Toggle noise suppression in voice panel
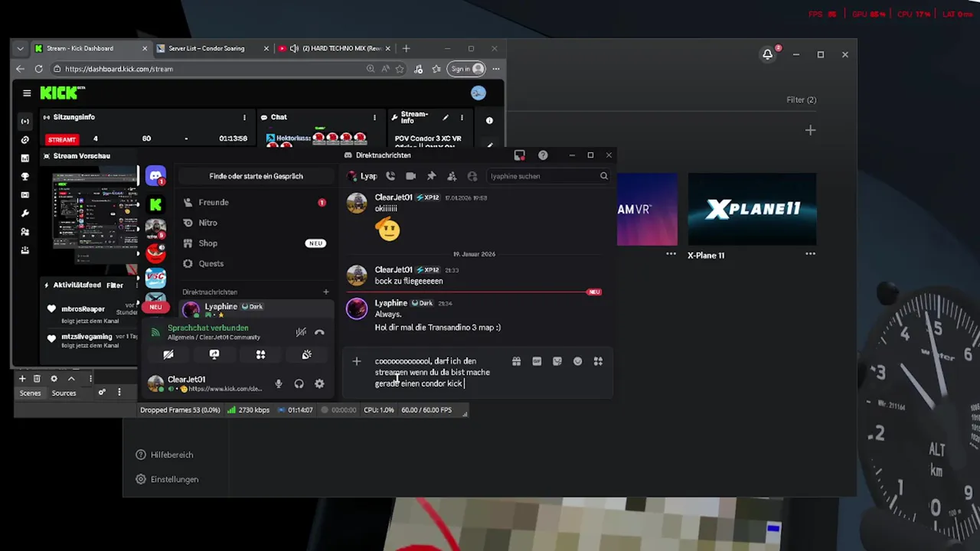The image size is (980, 551). pyautogui.click(x=301, y=332)
